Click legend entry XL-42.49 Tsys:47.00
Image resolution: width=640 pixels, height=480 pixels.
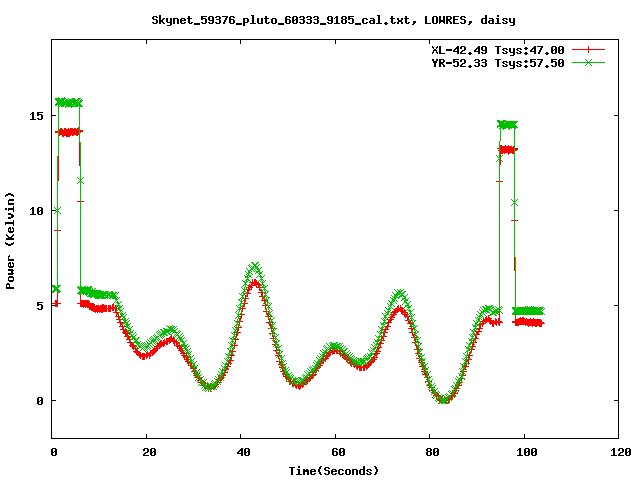pos(498,50)
